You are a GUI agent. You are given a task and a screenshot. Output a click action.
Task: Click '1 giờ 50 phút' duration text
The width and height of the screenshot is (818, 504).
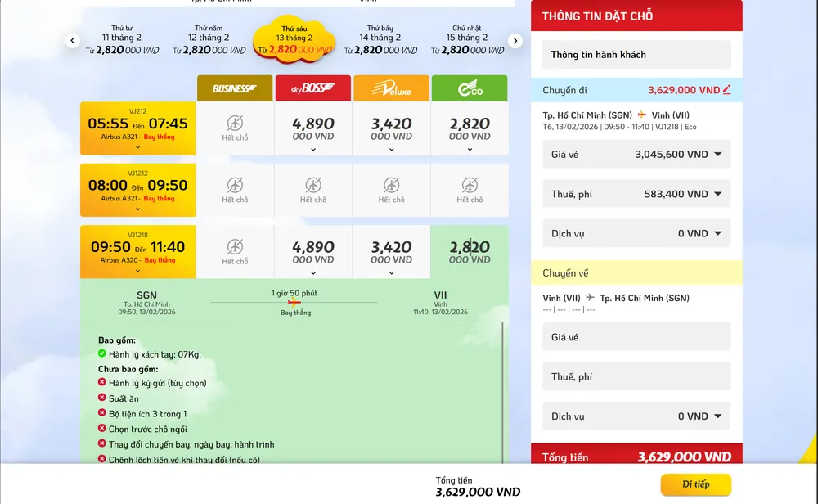click(294, 293)
